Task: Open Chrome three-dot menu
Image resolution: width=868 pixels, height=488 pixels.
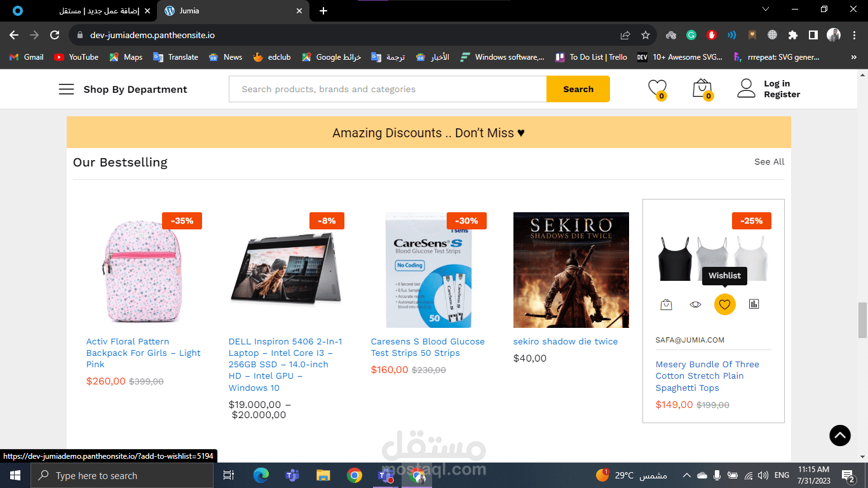Action: coord(853,35)
